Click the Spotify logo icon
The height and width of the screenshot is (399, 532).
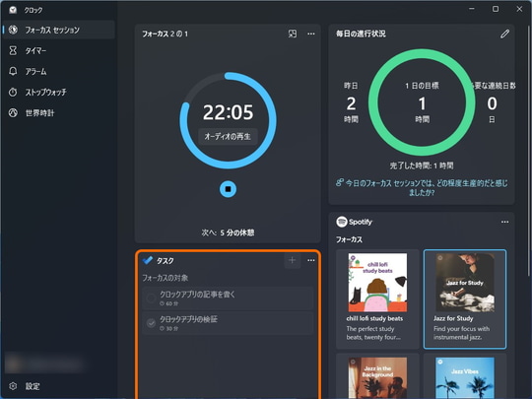[x=341, y=222]
